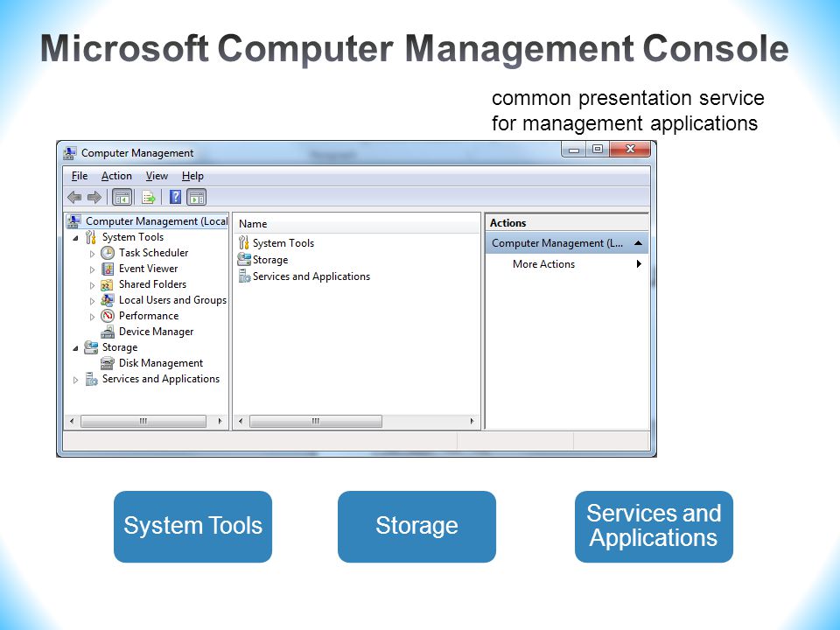Click the Name pane horizontal scrollbar thumb
Viewport: 840px width, 630px height.
coord(316,422)
